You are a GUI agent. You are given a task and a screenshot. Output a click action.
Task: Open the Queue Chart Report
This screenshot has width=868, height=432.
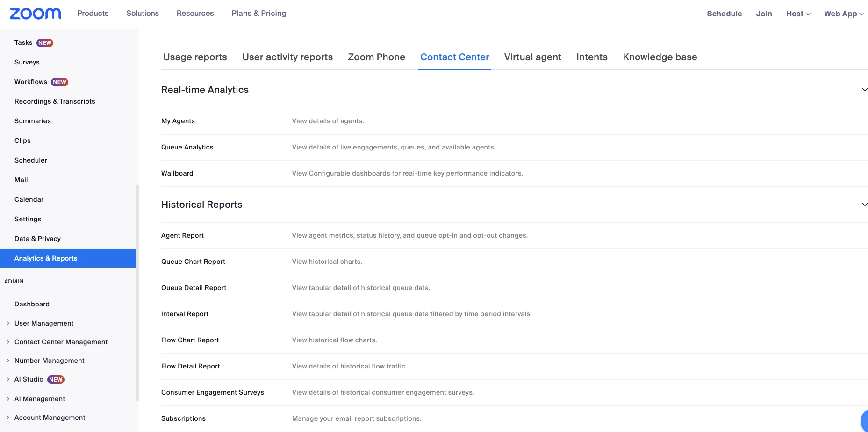[x=194, y=262]
